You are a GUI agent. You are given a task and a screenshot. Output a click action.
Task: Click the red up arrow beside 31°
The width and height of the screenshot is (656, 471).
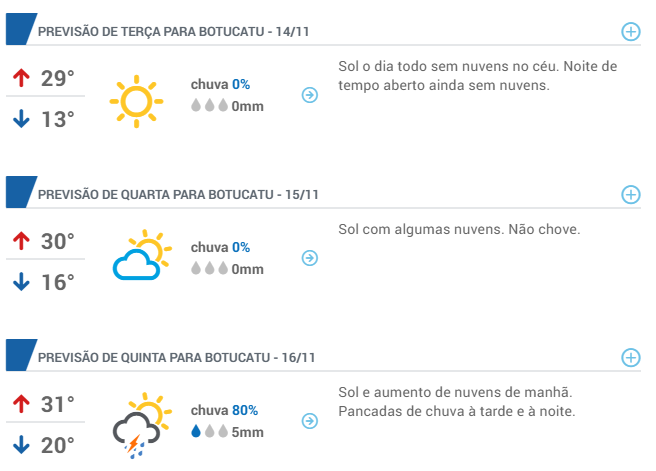21,404
